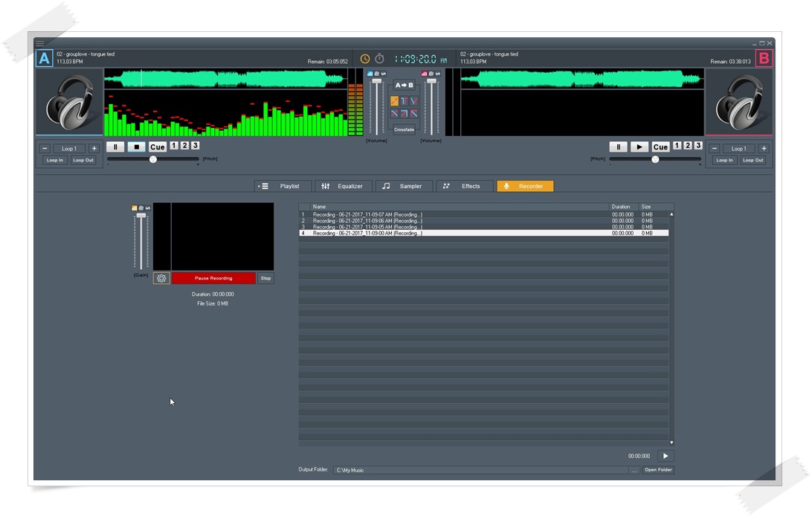Open recorder settings with the gear icon
This screenshot has height=516, width=812.
coord(162,277)
